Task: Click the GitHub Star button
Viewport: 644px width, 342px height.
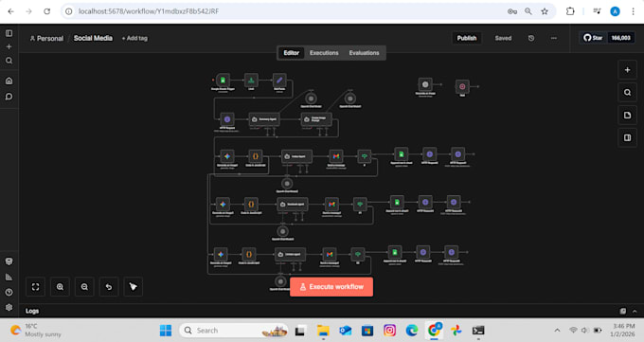Action: 593,38
